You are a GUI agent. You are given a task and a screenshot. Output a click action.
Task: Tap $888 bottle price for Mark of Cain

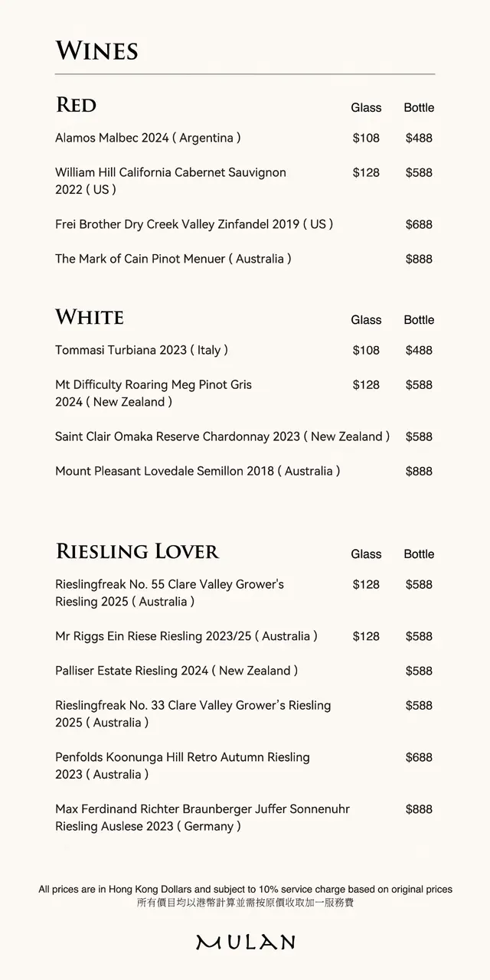pos(419,259)
